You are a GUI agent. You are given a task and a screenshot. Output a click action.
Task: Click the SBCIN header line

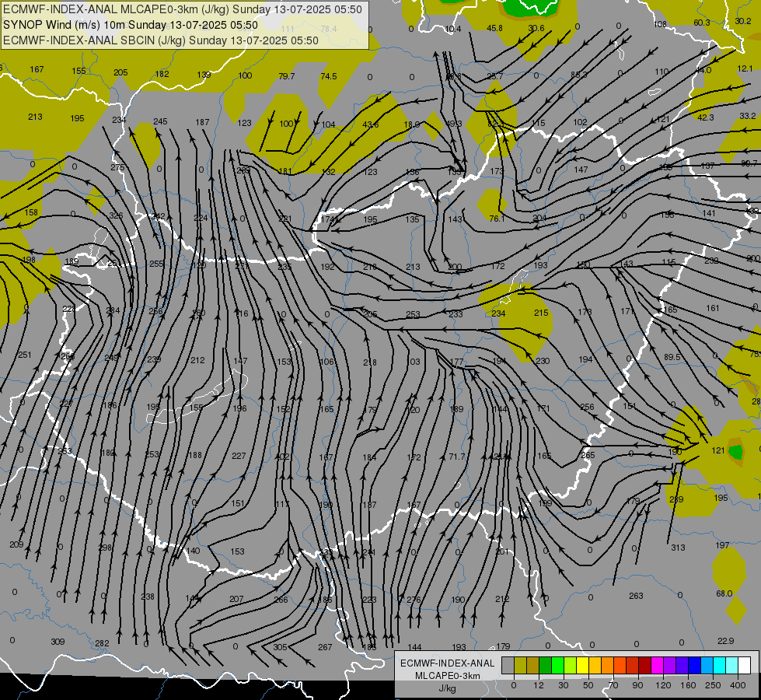[x=161, y=40]
